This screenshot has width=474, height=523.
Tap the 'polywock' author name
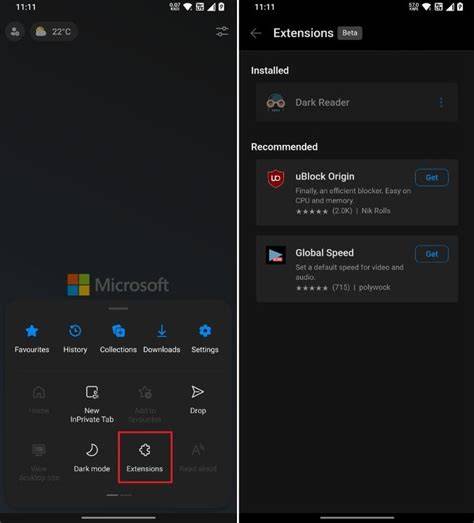pos(374,287)
